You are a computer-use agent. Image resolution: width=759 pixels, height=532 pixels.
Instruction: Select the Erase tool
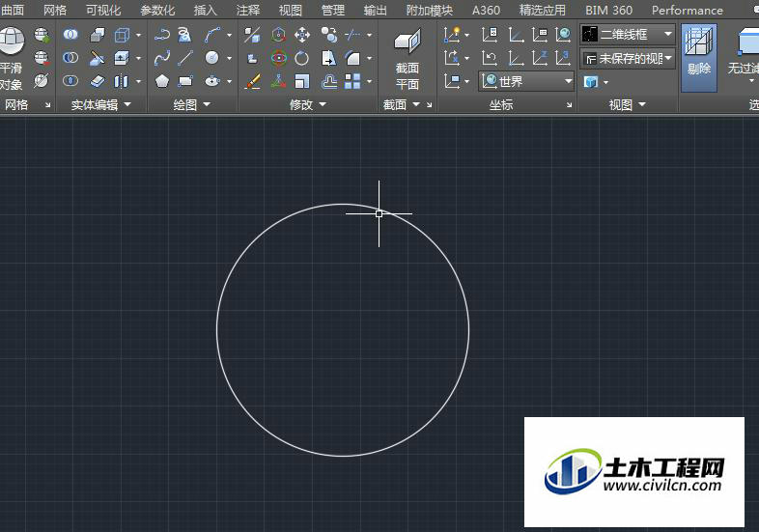(x=252, y=81)
